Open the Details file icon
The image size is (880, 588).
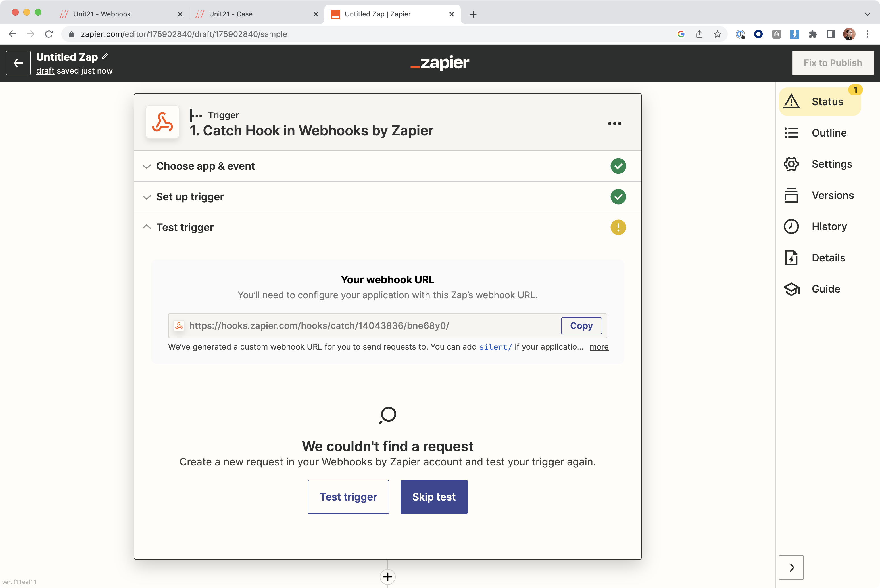click(791, 258)
